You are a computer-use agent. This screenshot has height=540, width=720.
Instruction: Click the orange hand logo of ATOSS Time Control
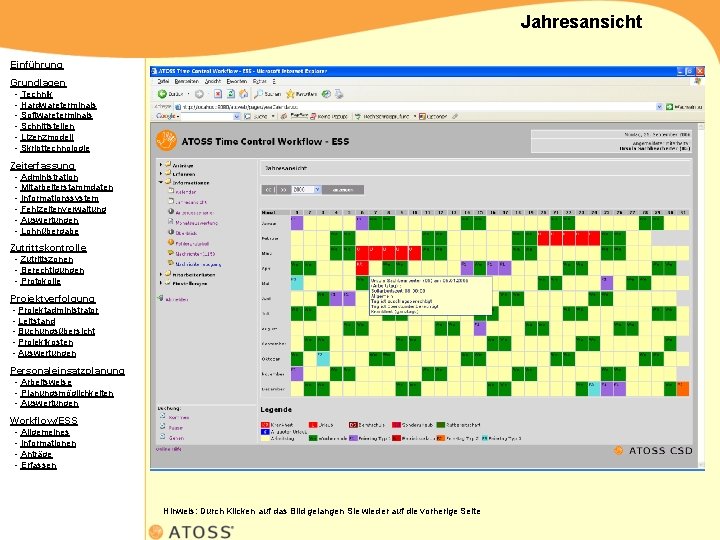point(166,141)
